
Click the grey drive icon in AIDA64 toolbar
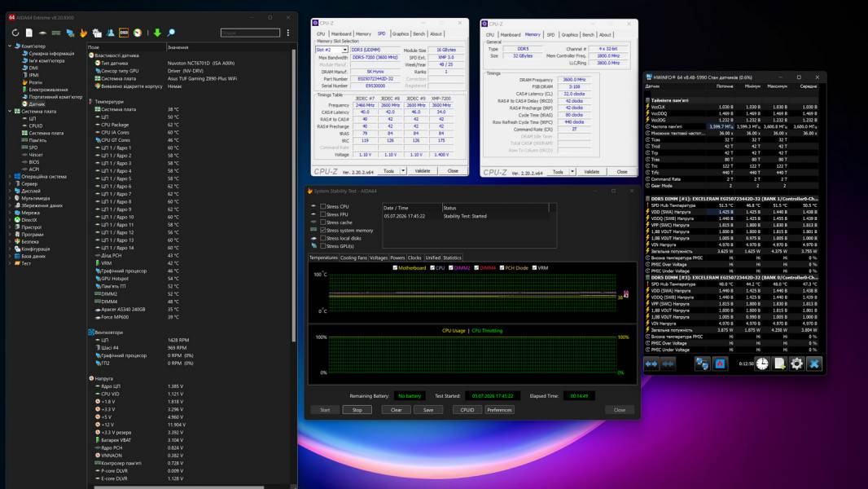(x=42, y=33)
